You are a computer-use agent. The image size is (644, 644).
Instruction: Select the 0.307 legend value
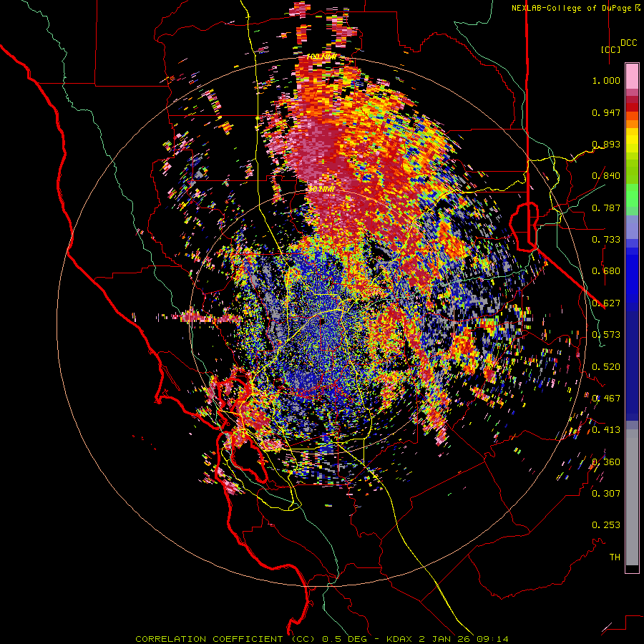point(606,493)
